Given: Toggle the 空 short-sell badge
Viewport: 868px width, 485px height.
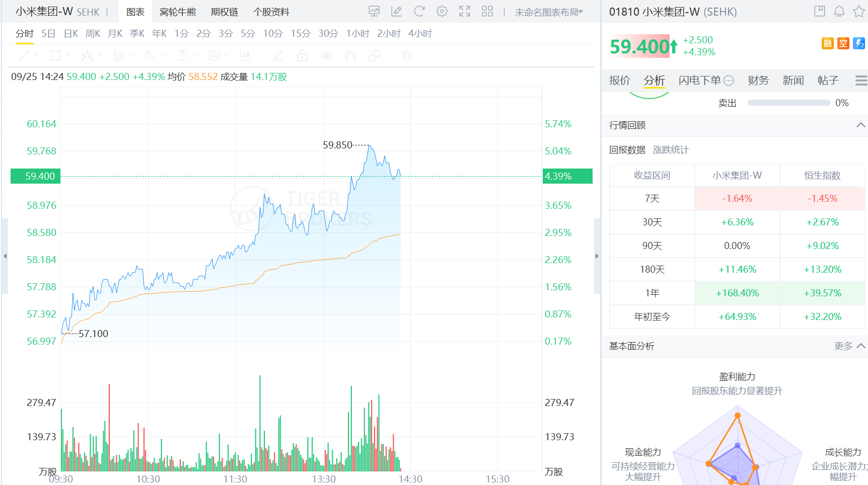Looking at the screenshot, I should pyautogui.click(x=844, y=43).
